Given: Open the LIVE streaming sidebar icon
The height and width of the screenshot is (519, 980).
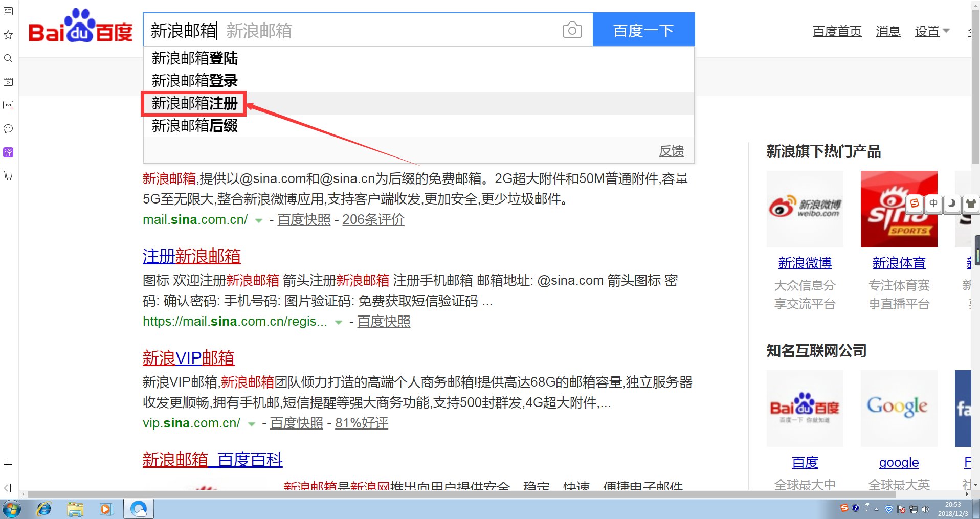Looking at the screenshot, I should (x=8, y=105).
